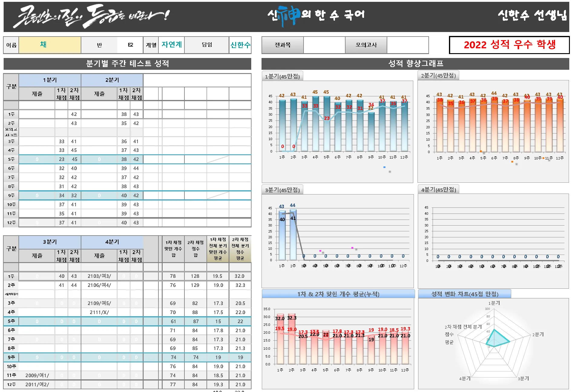The image size is (572, 392).
Task: Open the 전과목 selection cell
Action: coord(283,45)
